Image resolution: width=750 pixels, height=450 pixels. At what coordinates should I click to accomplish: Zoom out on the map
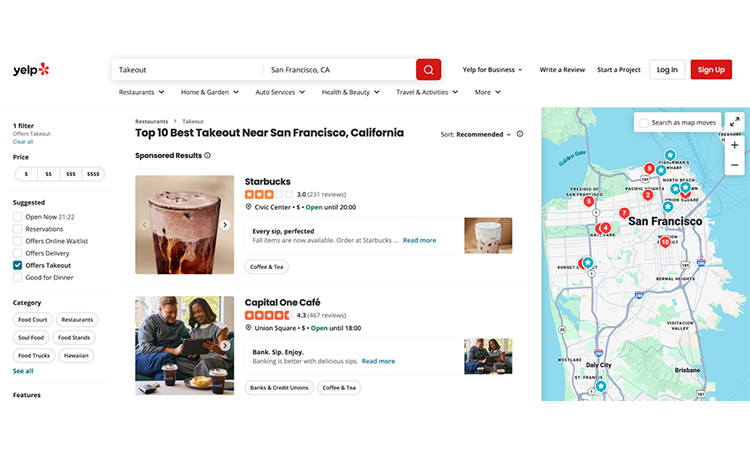point(735,164)
